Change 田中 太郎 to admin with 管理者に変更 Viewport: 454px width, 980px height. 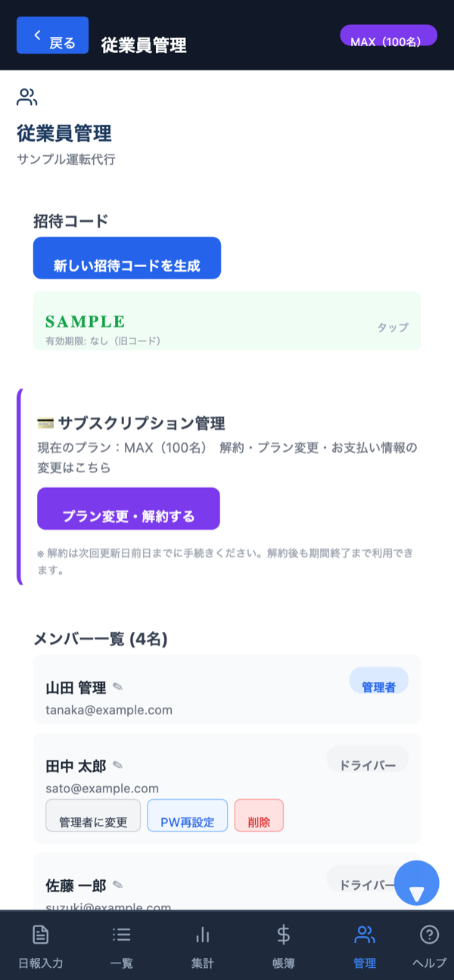click(x=93, y=816)
